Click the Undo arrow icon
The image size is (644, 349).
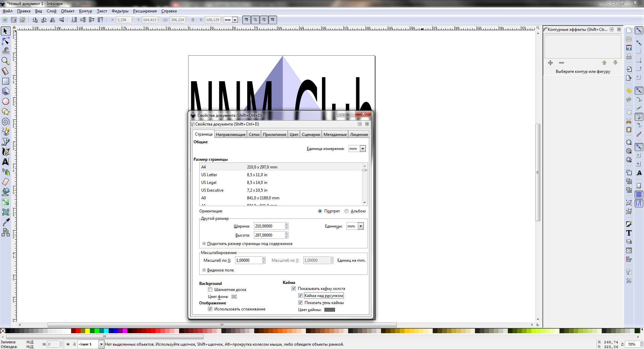coord(629,91)
